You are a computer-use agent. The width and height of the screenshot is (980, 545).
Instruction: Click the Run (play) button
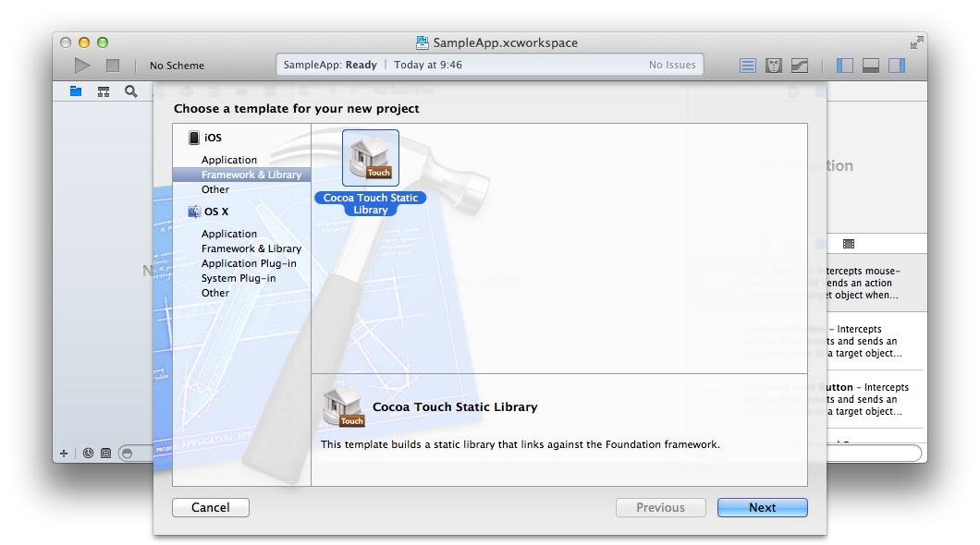click(82, 66)
